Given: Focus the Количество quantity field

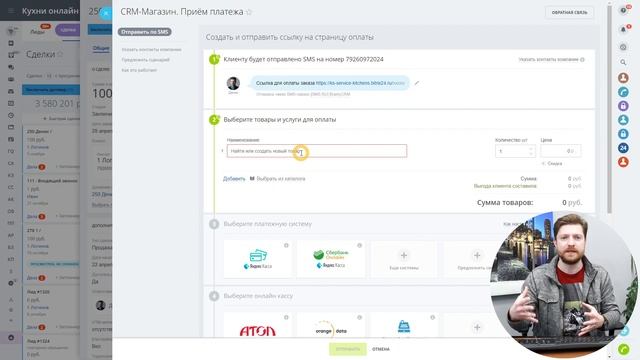Looking at the screenshot, I should 515,151.
